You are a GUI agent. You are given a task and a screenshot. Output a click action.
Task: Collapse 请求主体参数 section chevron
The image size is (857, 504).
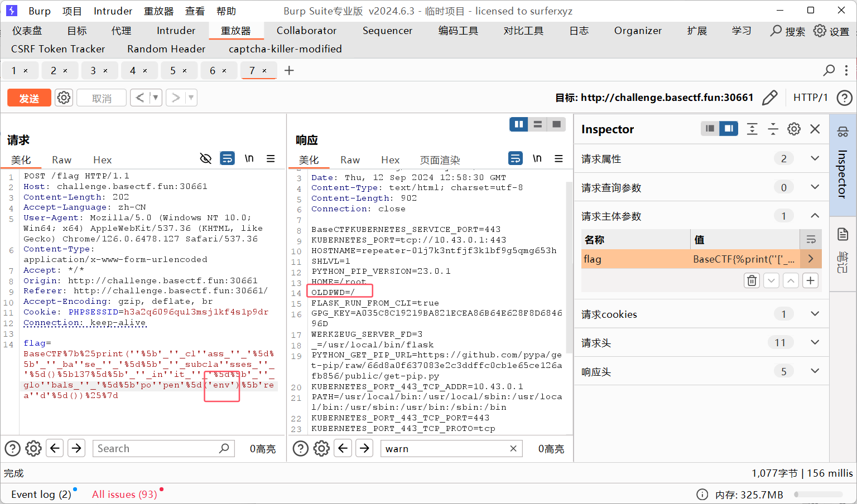pyautogui.click(x=815, y=216)
